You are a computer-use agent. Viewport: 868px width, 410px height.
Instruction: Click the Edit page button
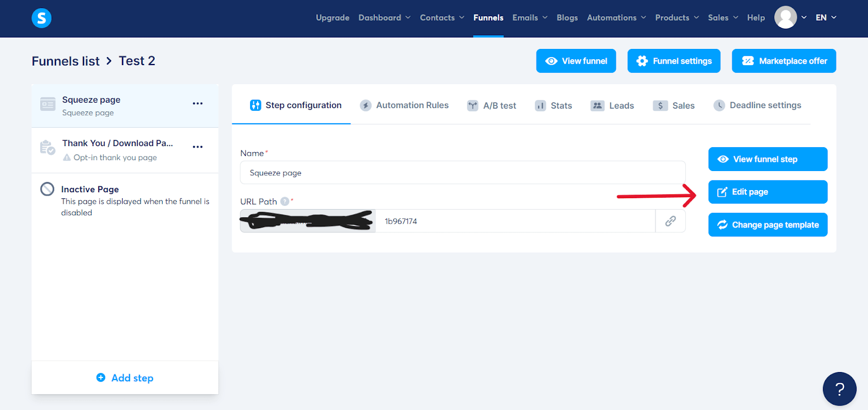768,192
